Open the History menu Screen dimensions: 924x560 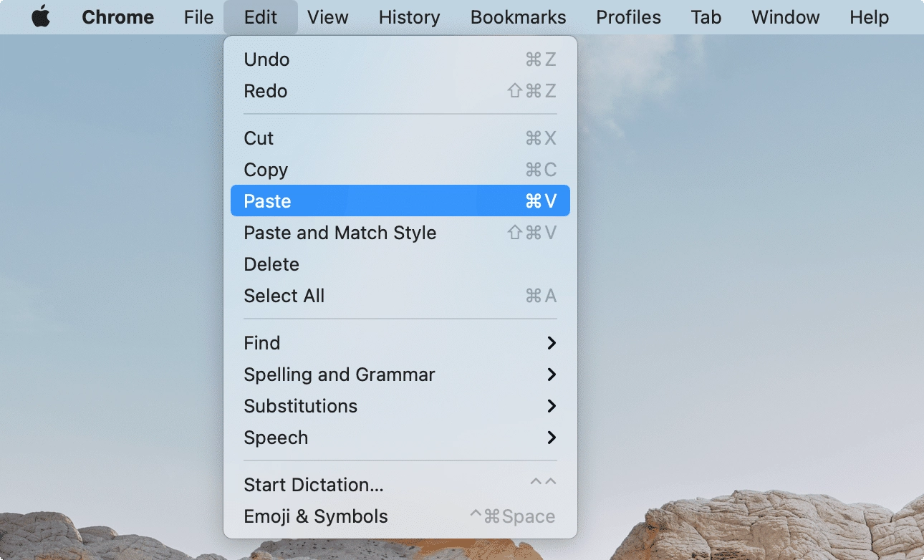click(x=409, y=17)
